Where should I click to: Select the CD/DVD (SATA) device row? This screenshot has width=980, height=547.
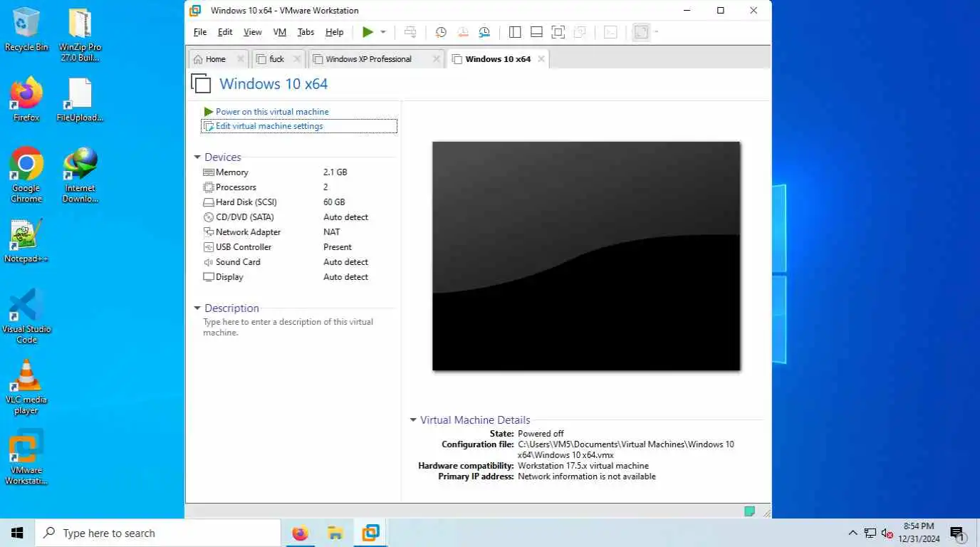(298, 217)
